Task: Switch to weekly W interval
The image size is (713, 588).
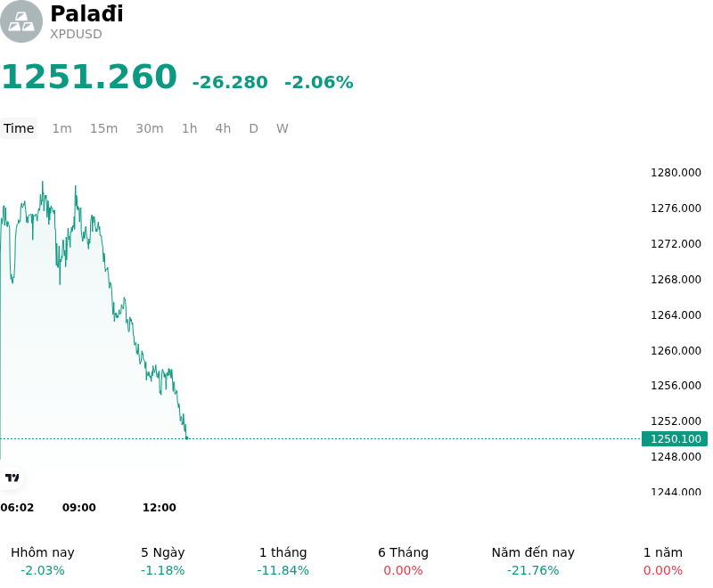Action: (x=282, y=128)
